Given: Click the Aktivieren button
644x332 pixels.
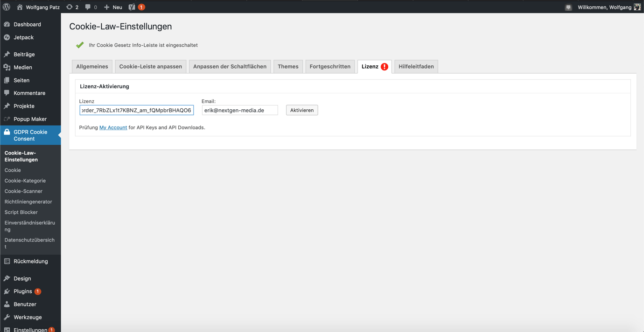Looking at the screenshot, I should (x=302, y=110).
